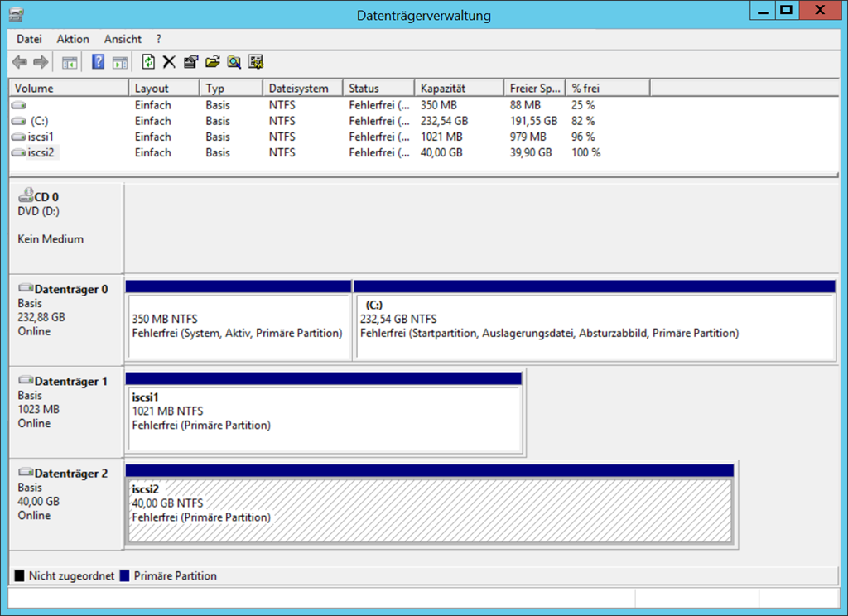Click the '1023 MB' size under Datenträger 1
The width and height of the screenshot is (848, 616).
coord(38,409)
